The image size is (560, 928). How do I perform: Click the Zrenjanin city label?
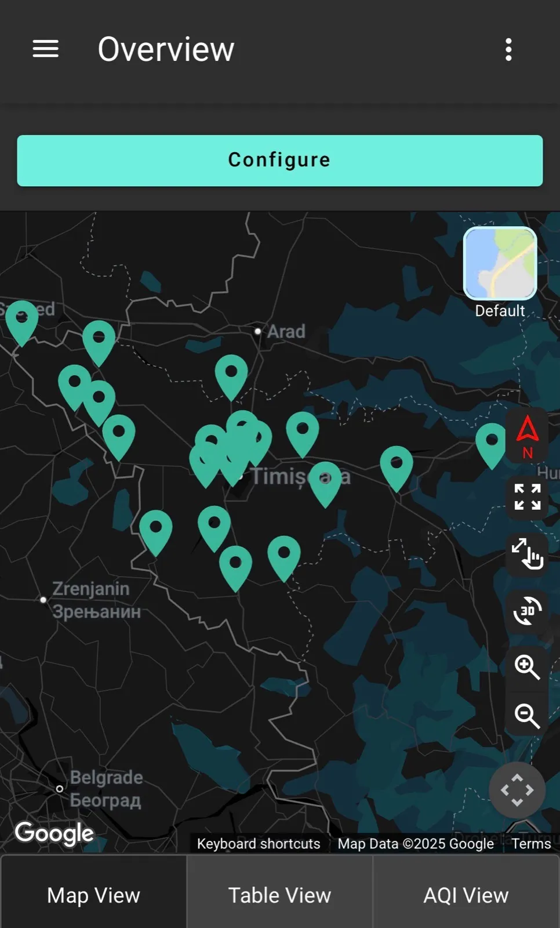point(96,600)
